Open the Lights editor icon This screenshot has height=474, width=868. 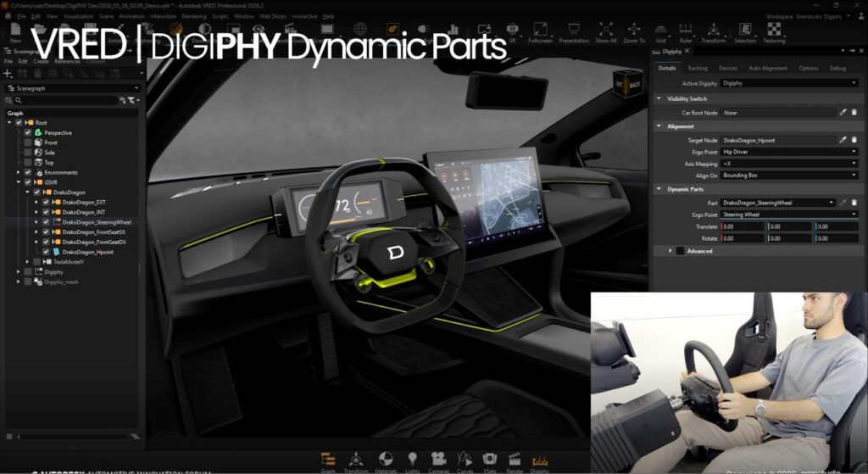coord(413,460)
